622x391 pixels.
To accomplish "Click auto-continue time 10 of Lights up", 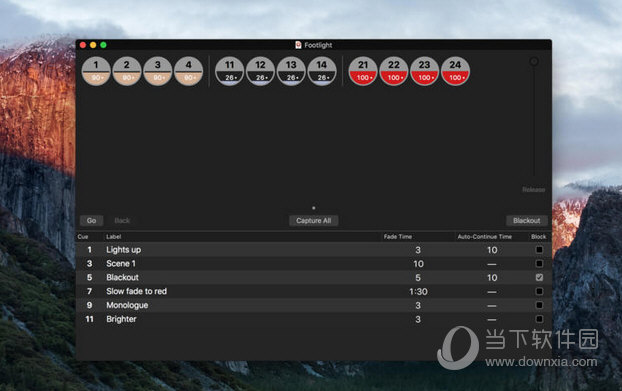I will 492,250.
